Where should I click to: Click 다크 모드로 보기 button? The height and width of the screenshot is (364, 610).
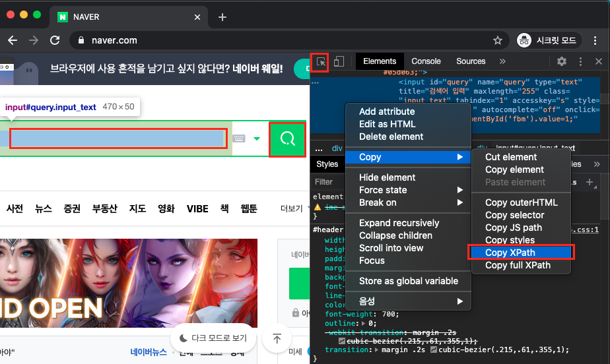(x=213, y=338)
